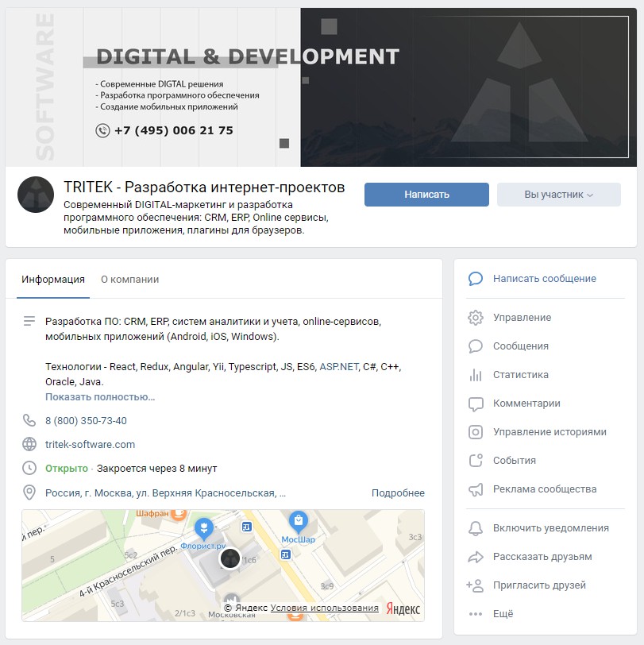644x645 pixels.
Task: Open Написать сообщение in sidebar
Action: point(545,279)
